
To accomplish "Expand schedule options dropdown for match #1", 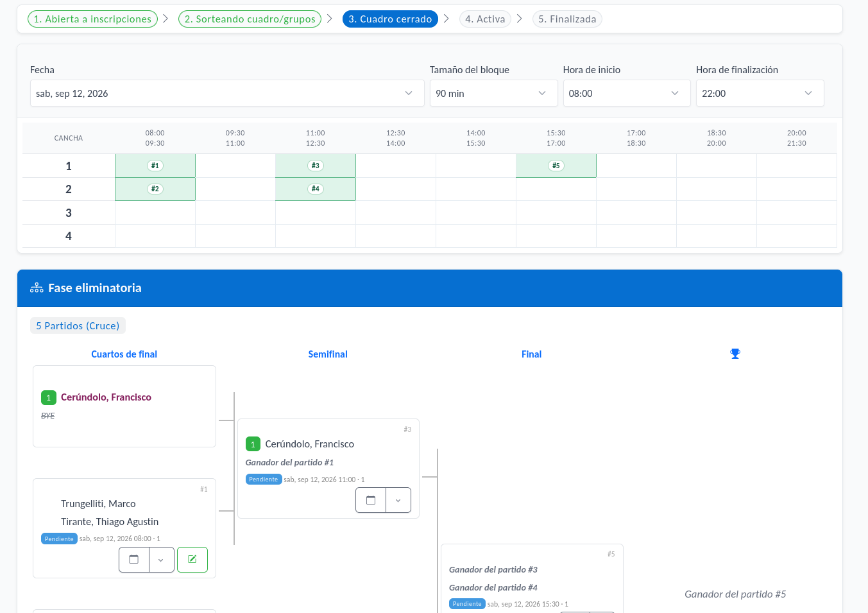I will click(x=161, y=560).
